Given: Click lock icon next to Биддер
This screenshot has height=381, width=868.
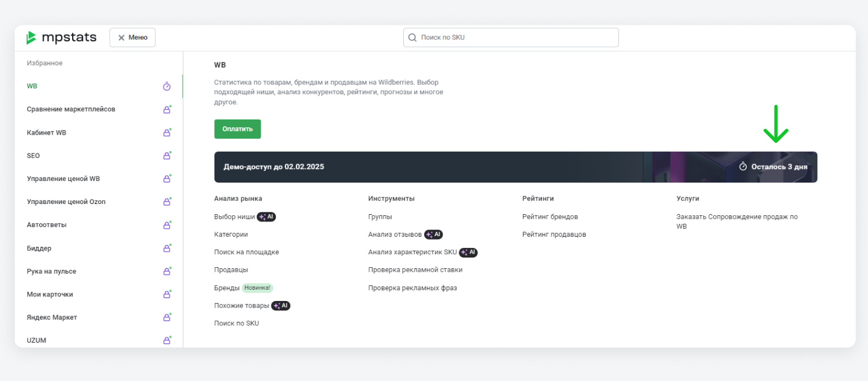Looking at the screenshot, I should pyautogui.click(x=167, y=248).
